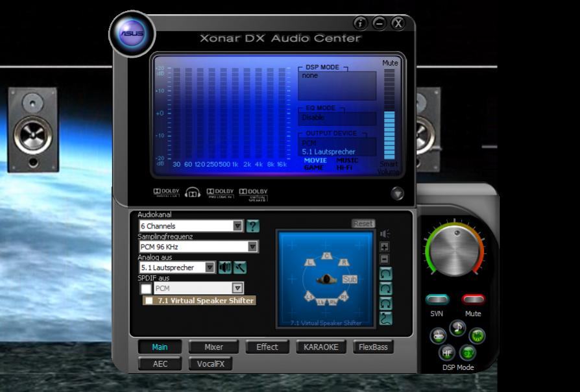Screen dimensions: 580x392
Task: Click the volume level meter under Mute
Action: (389, 114)
